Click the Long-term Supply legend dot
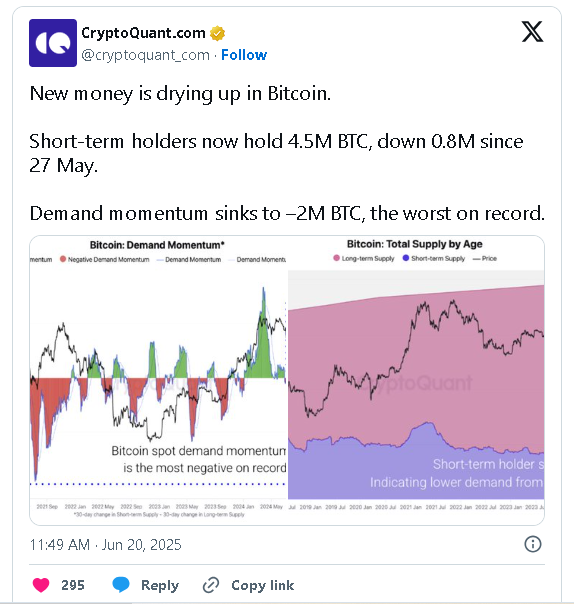The height and width of the screenshot is (604, 574). 336,258
